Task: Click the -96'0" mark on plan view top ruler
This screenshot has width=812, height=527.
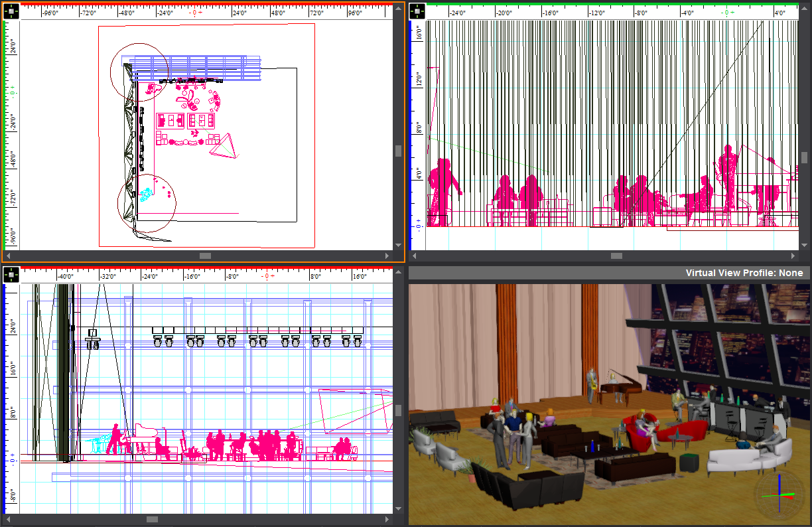Action: click(52, 13)
